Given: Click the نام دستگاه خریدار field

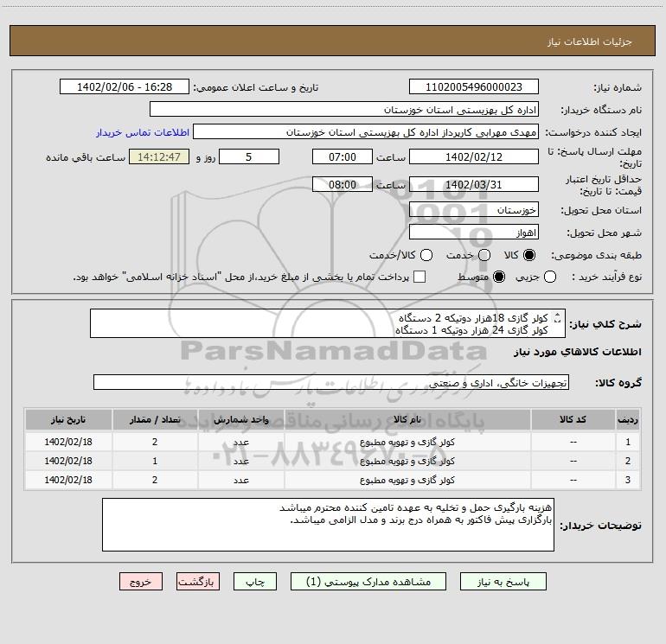Looking at the screenshot, I should coord(344,110).
